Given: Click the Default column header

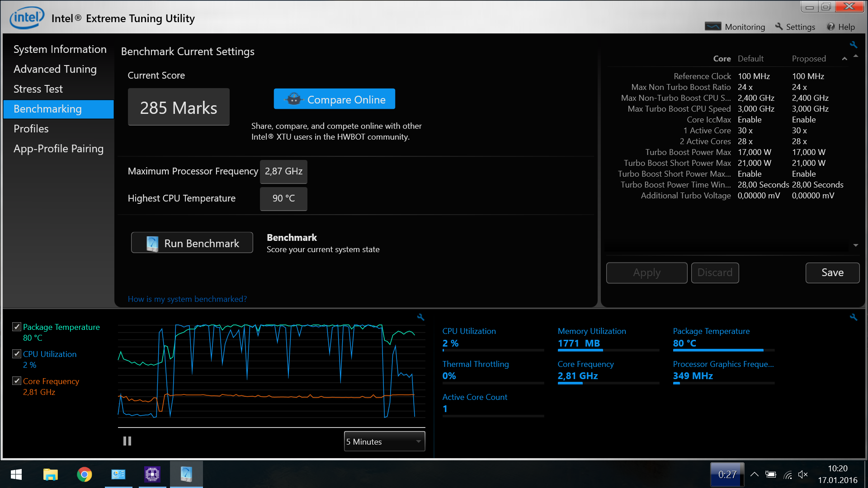Looking at the screenshot, I should pyautogui.click(x=750, y=59).
